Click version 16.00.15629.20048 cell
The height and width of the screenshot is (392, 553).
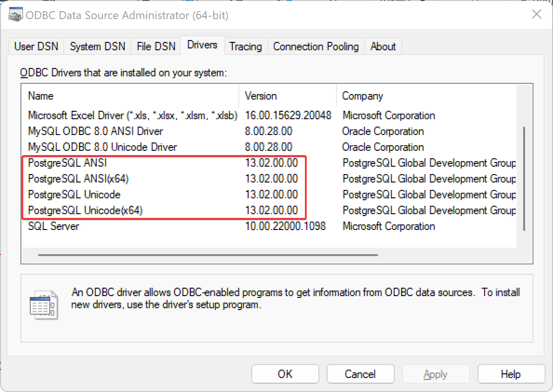288,116
